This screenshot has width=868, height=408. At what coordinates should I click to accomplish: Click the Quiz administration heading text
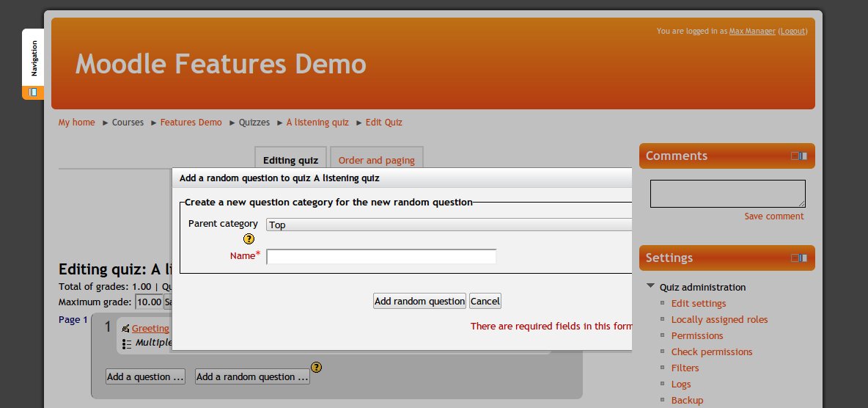702,287
